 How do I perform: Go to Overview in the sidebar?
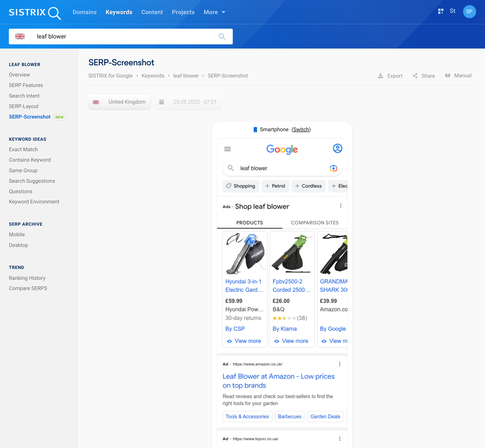[x=19, y=75]
